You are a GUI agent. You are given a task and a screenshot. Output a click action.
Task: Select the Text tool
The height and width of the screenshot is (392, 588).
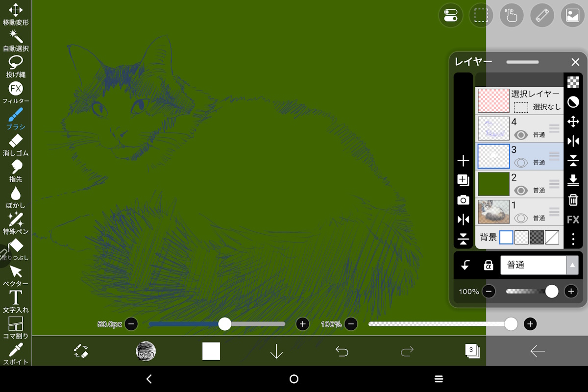(x=16, y=300)
